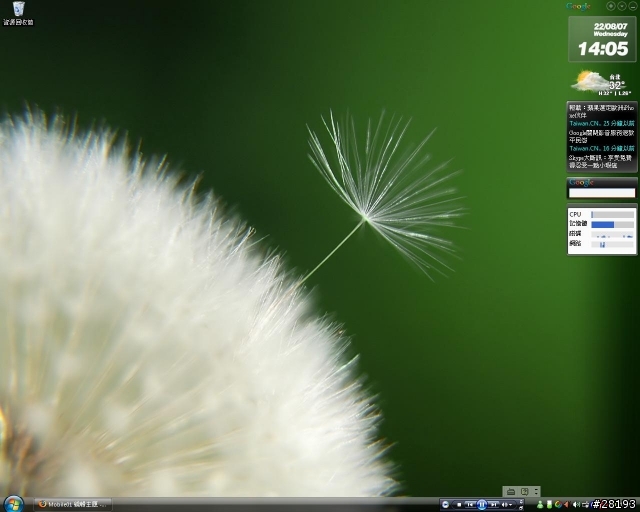
Task: Open the Google headline in news gadget
Action: 602,136
